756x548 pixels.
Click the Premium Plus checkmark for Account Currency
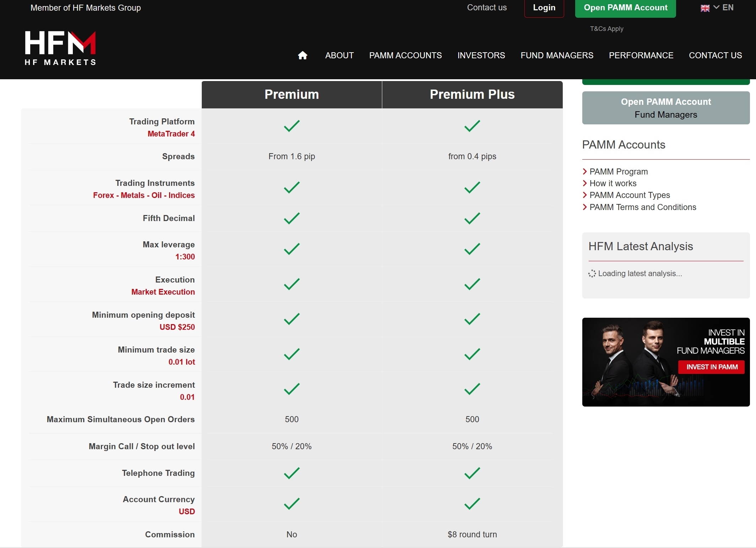[x=472, y=504]
